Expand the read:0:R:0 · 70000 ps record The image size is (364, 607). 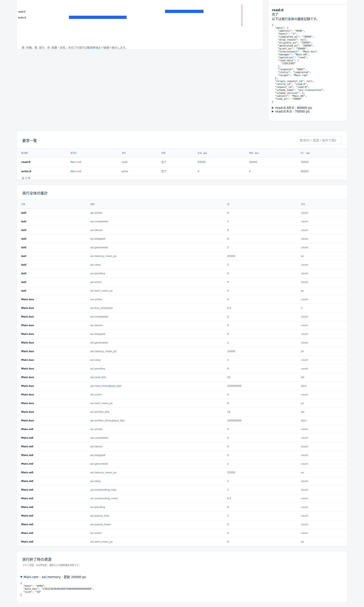(291, 111)
